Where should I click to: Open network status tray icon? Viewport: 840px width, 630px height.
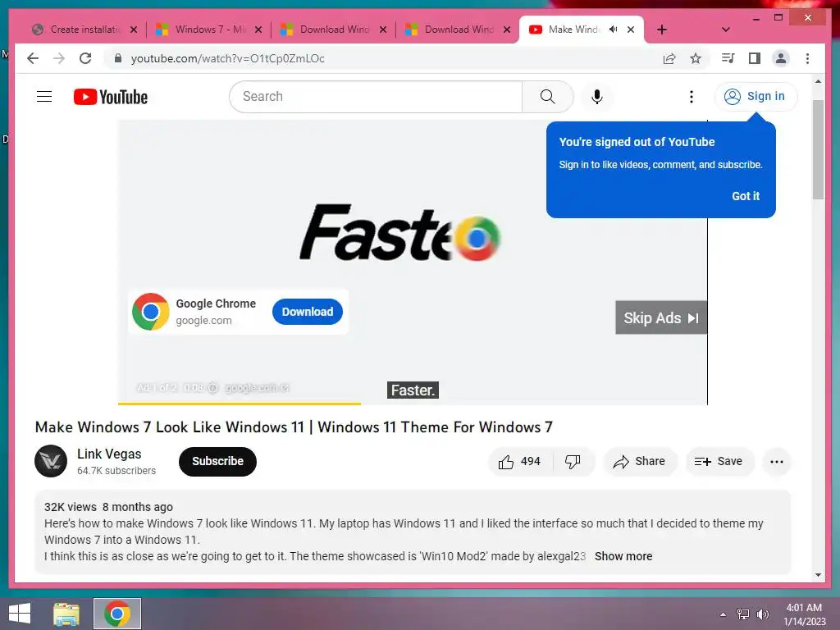click(742, 614)
